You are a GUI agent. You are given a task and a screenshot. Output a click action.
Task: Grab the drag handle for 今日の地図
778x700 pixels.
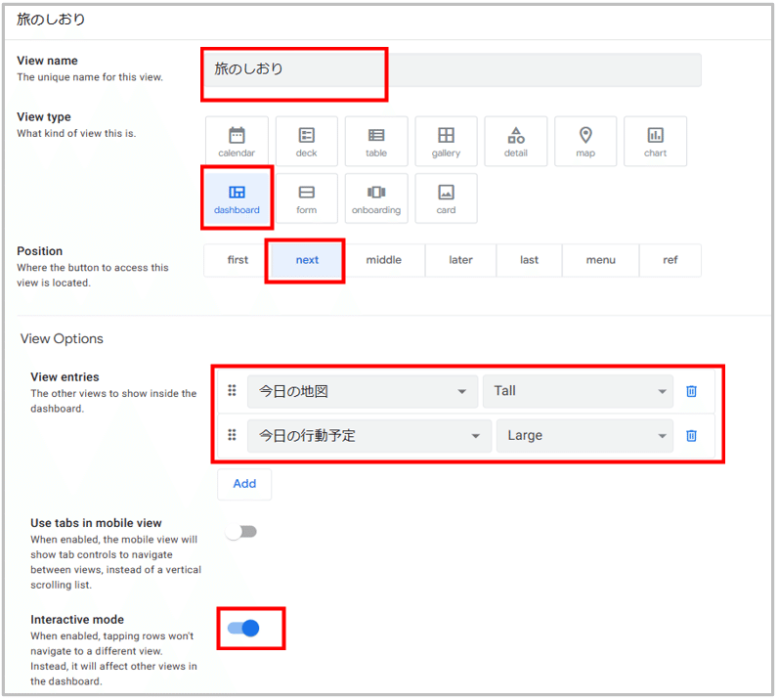pyautogui.click(x=232, y=391)
